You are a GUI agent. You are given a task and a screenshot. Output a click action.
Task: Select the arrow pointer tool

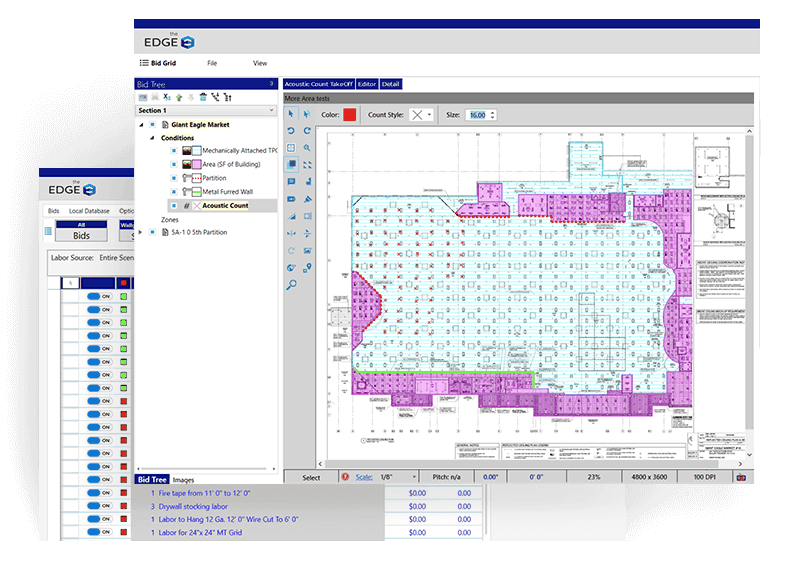(291, 114)
